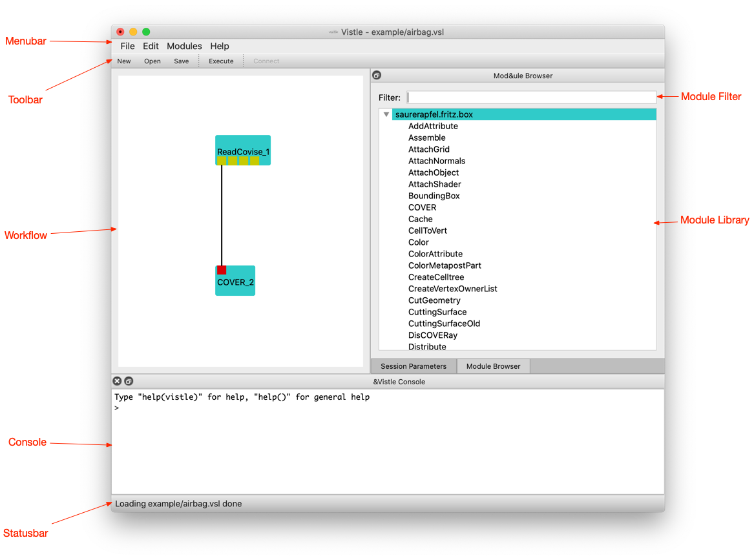Select the saurerapfel.fritz.box host entry
The width and height of the screenshot is (754, 560).
pos(524,114)
